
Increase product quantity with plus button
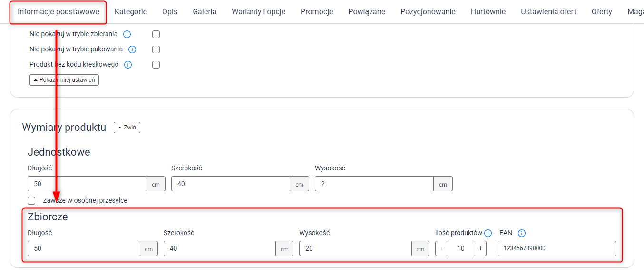click(480, 248)
